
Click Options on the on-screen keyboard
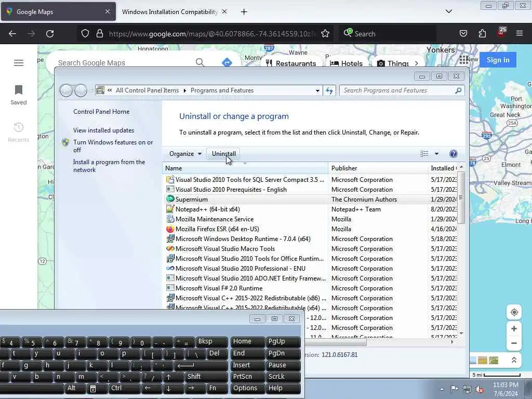248,388
